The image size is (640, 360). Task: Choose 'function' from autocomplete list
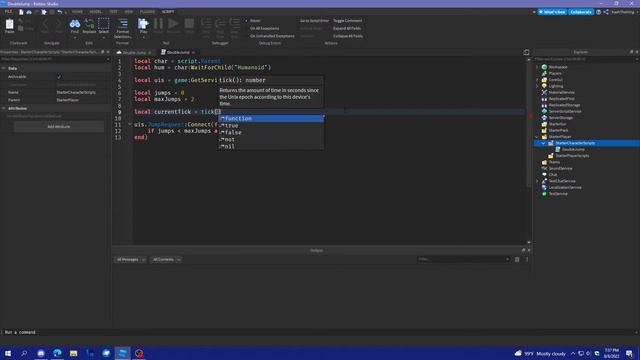271,119
